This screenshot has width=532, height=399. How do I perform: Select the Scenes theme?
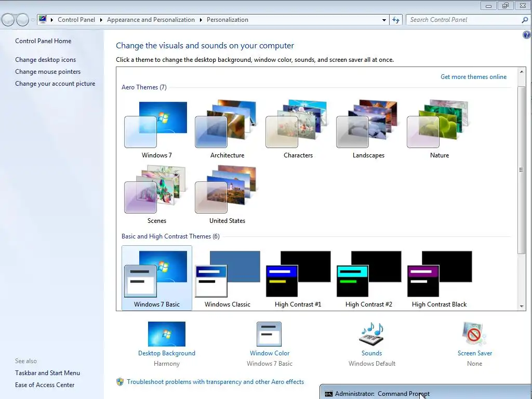click(156, 195)
